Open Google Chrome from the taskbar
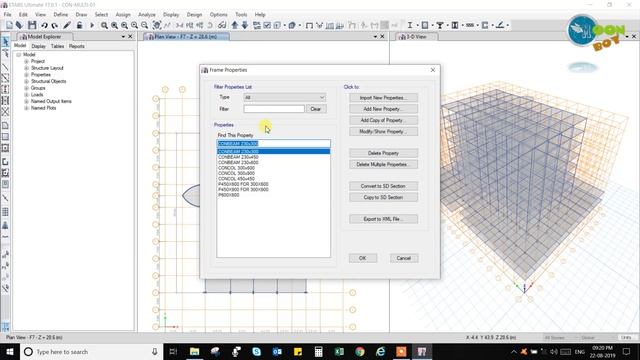 (x=360, y=351)
